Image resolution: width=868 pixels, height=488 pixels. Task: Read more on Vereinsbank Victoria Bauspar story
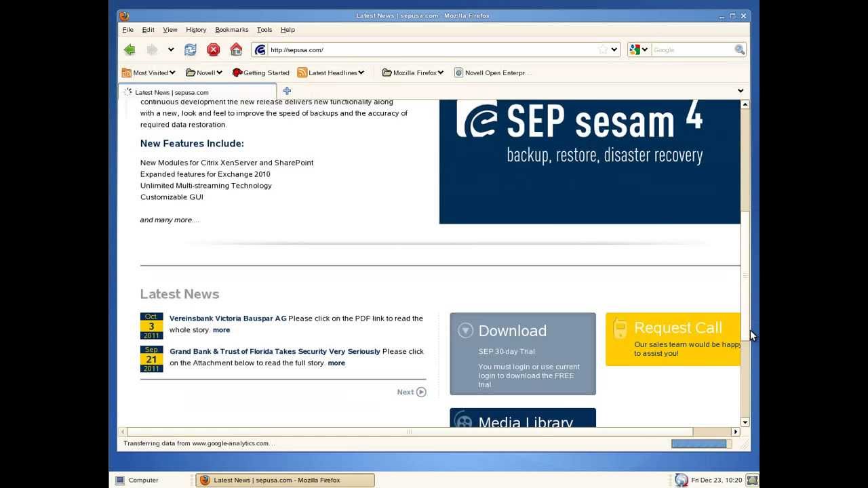[221, 330]
